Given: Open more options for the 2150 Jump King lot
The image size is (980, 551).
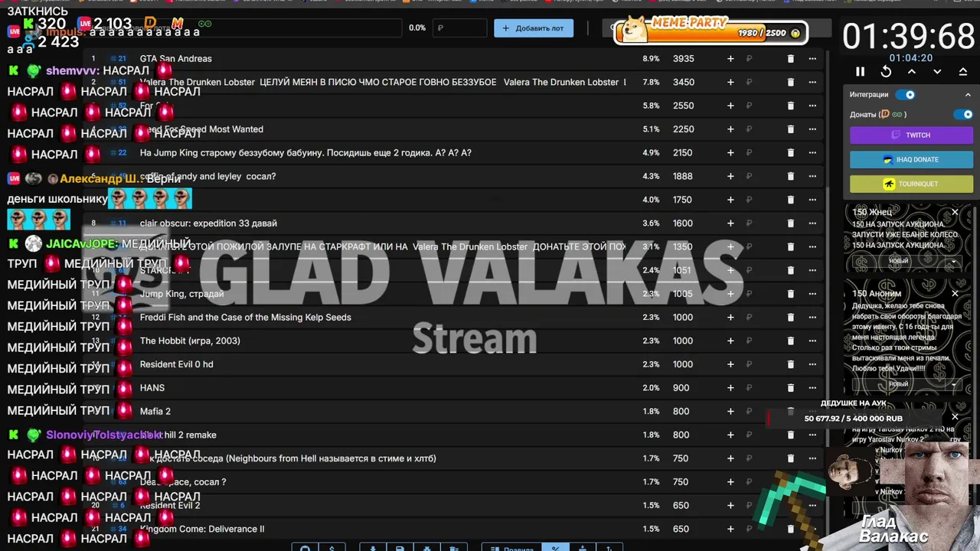Looking at the screenshot, I should point(812,153).
